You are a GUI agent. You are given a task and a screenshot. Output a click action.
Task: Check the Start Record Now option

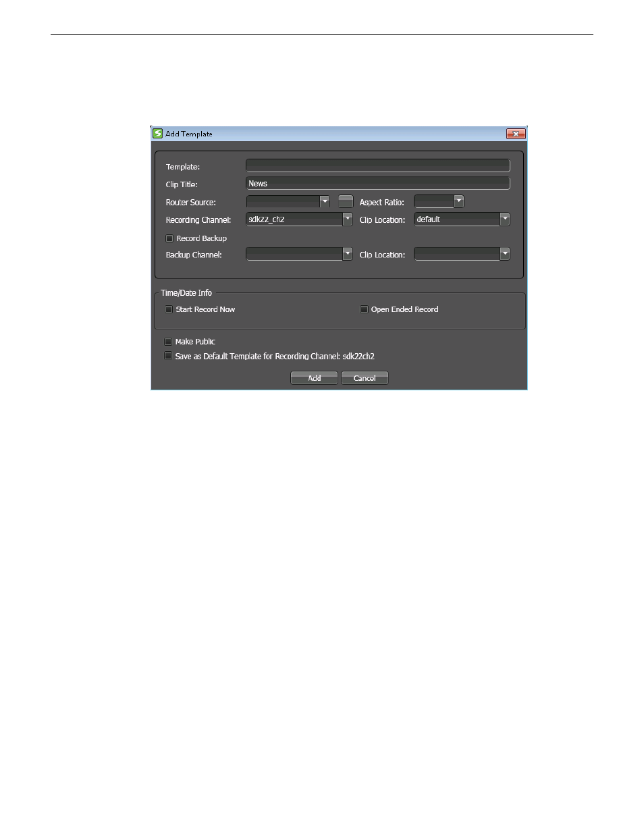[x=169, y=309]
